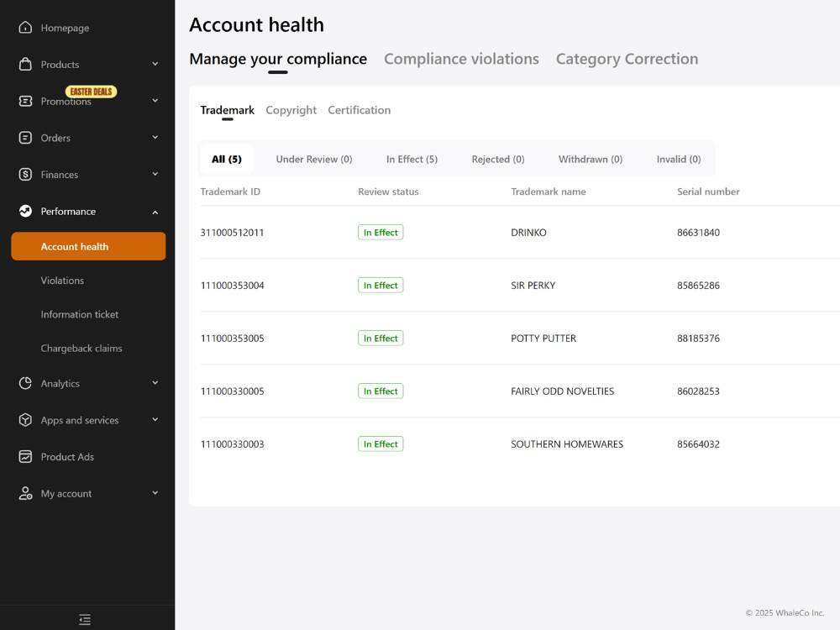Viewport: 840px width, 630px height.
Task: Click the Homepage house icon
Action: [x=25, y=28]
